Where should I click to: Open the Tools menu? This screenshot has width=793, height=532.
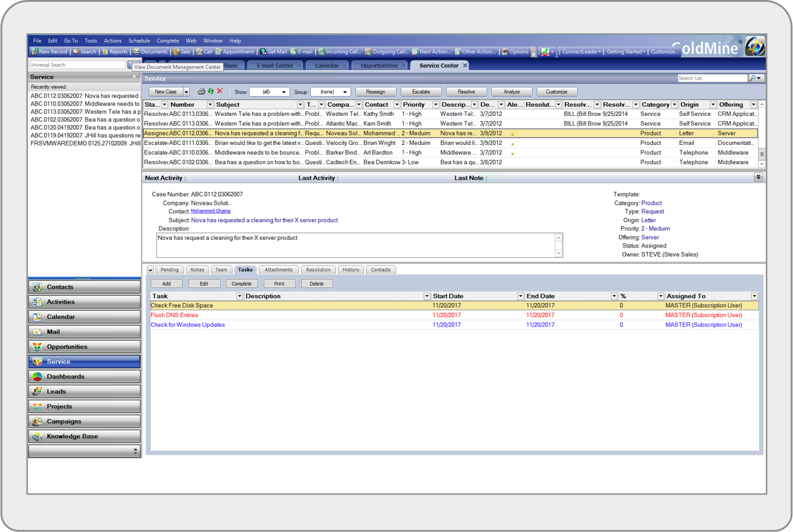click(x=91, y=41)
